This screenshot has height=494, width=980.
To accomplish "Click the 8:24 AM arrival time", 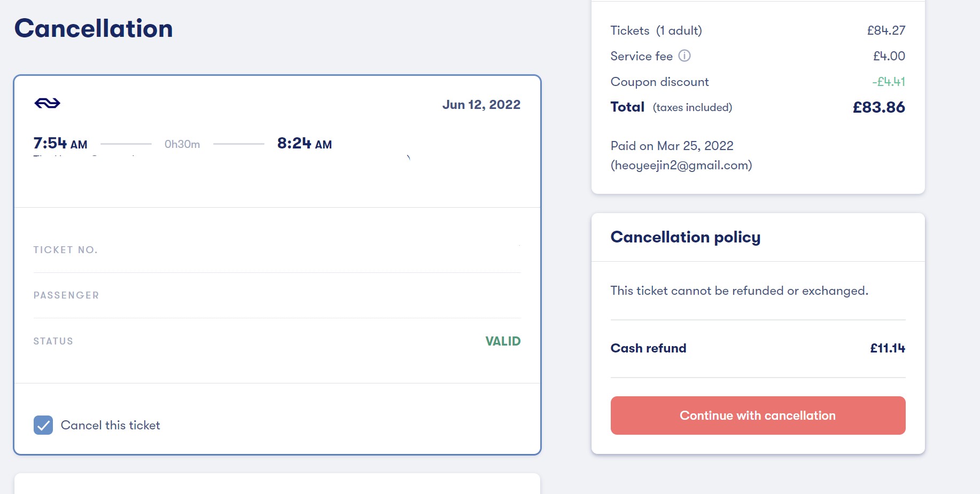I will pyautogui.click(x=304, y=144).
